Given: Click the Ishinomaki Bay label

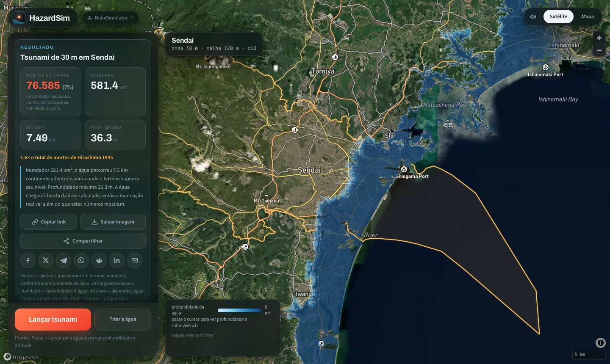Looking at the screenshot, I should click(x=558, y=99).
